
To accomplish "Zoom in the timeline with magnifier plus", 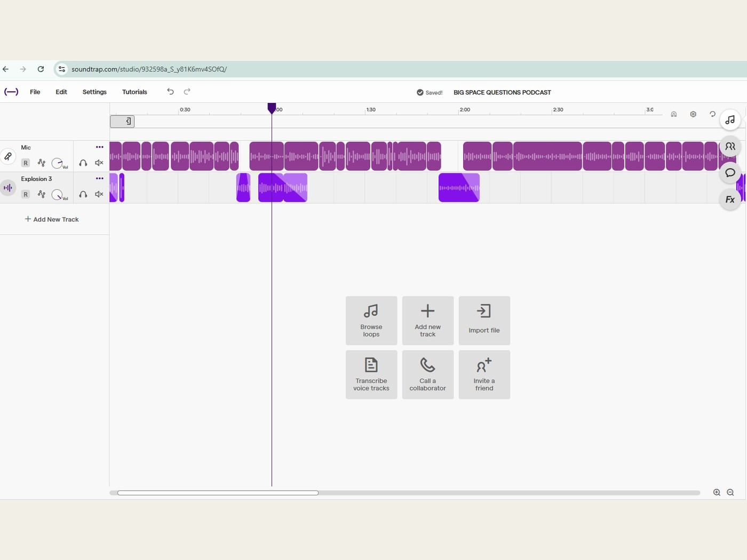I will tap(717, 492).
